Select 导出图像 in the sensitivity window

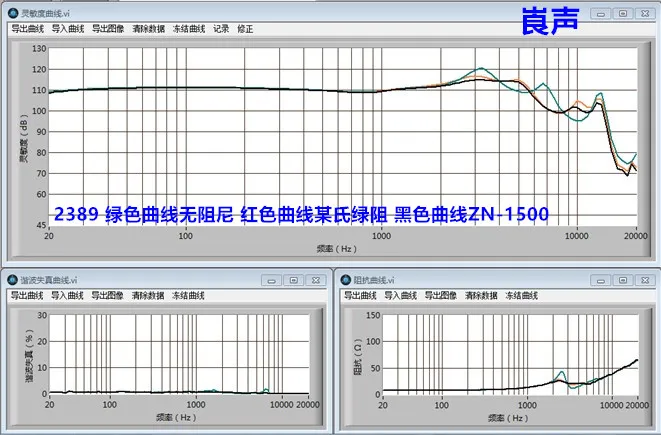(108, 29)
